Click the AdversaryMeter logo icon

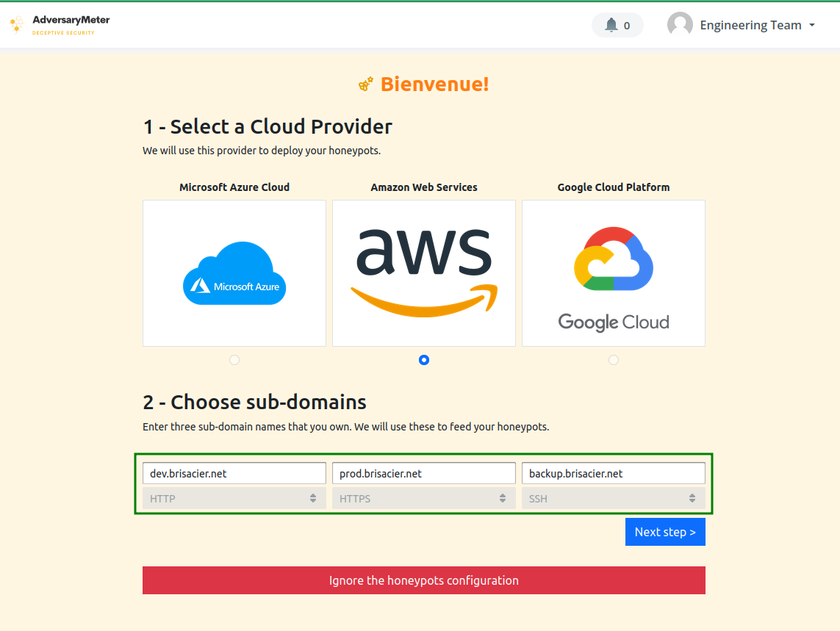(x=16, y=25)
